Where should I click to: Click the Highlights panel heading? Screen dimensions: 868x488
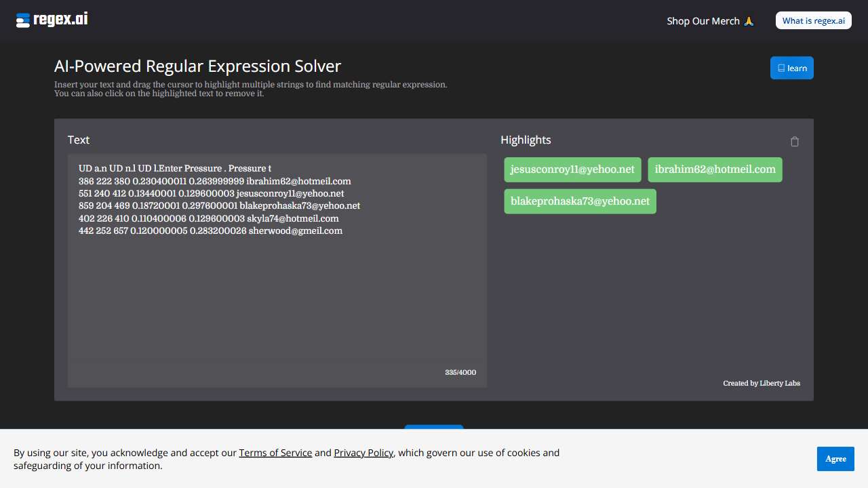click(x=526, y=140)
